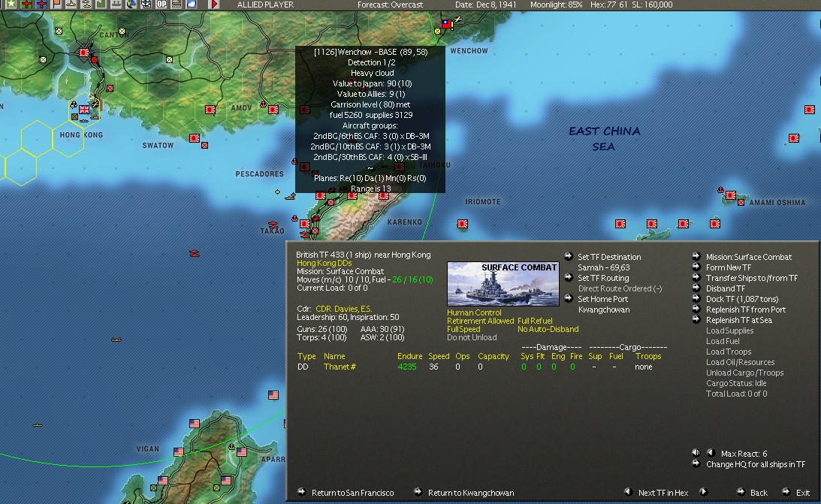Open Set TF Routing options
This screenshot has width=821, height=504.
tap(603, 278)
